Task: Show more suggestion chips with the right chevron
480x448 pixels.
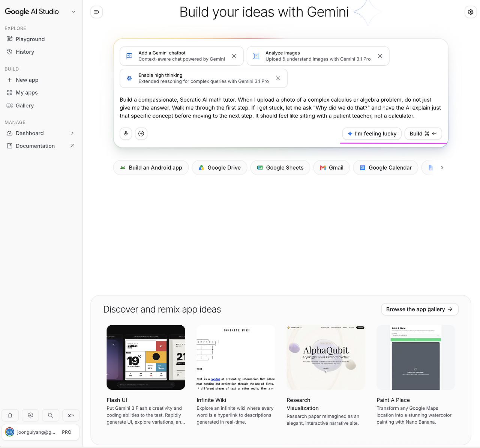Action: [x=442, y=168]
